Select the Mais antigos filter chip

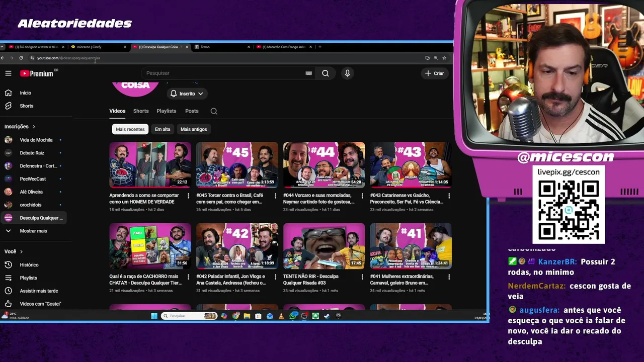[x=194, y=129]
